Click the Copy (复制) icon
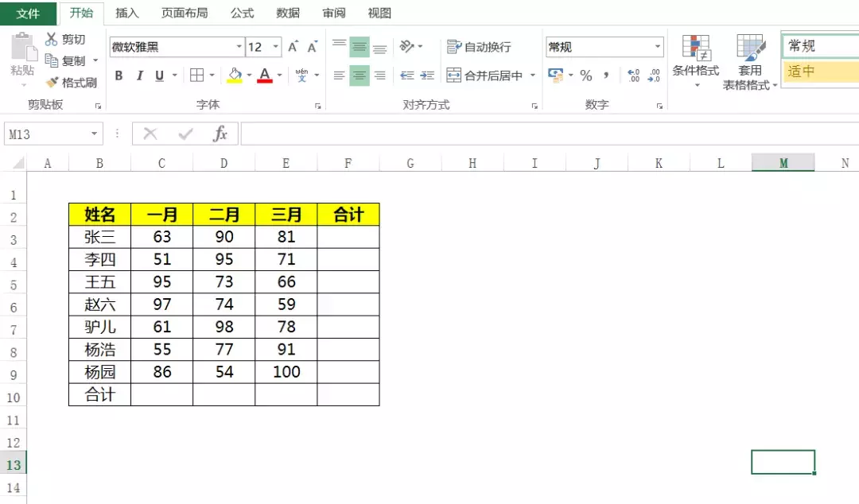This screenshot has width=859, height=504. pos(52,60)
